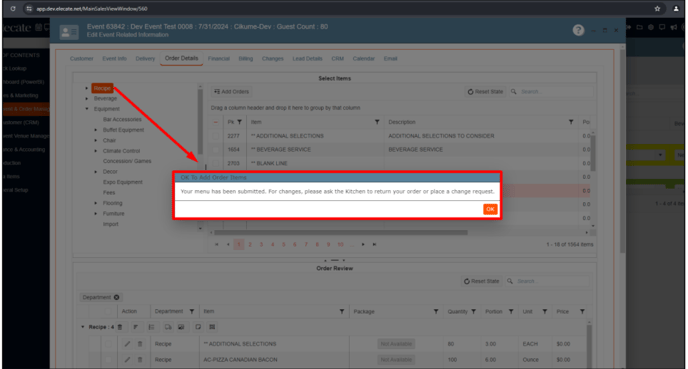Viewport: 688px width, 369px height.
Task: Select the Recipe category in the tree
Action: click(102, 88)
